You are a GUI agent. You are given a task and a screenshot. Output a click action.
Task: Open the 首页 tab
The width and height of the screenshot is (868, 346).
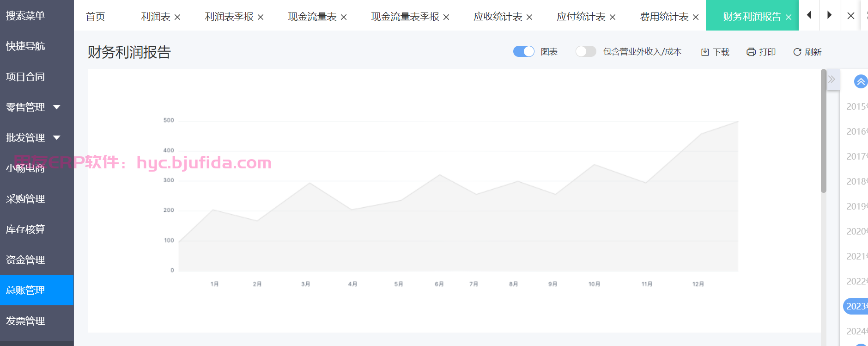click(96, 17)
